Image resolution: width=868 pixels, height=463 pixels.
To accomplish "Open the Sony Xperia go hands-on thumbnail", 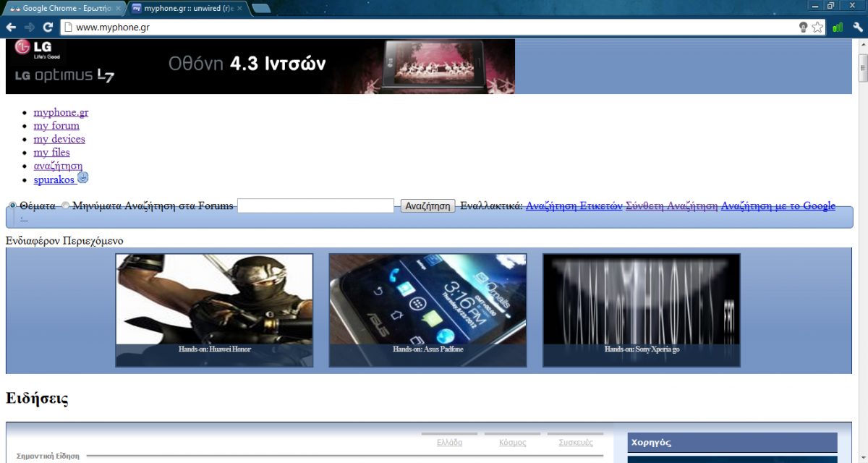I will coord(642,310).
